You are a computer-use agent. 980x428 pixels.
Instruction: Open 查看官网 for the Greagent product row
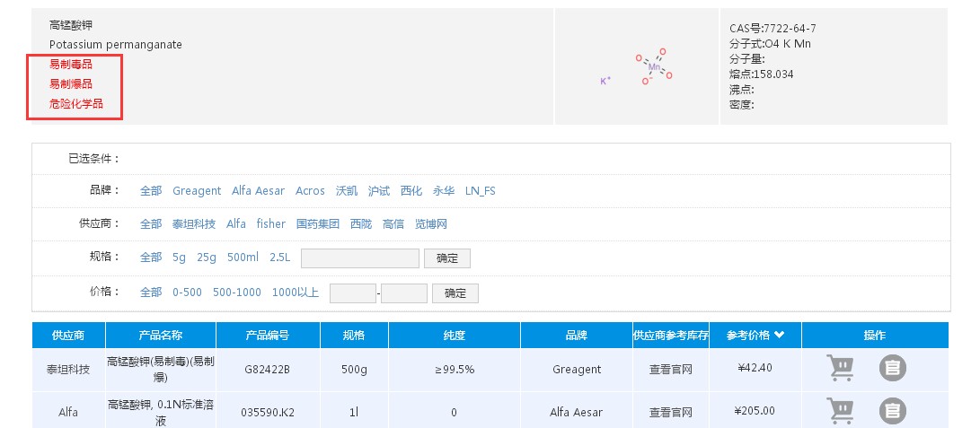671,369
